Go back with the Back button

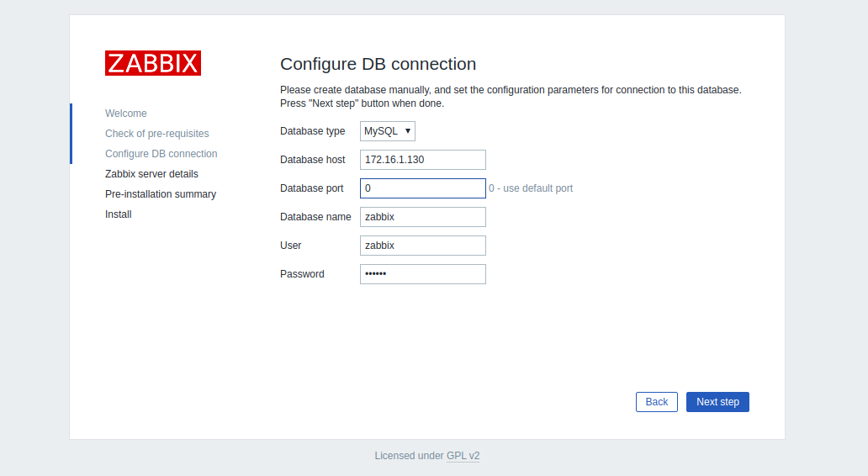657,402
